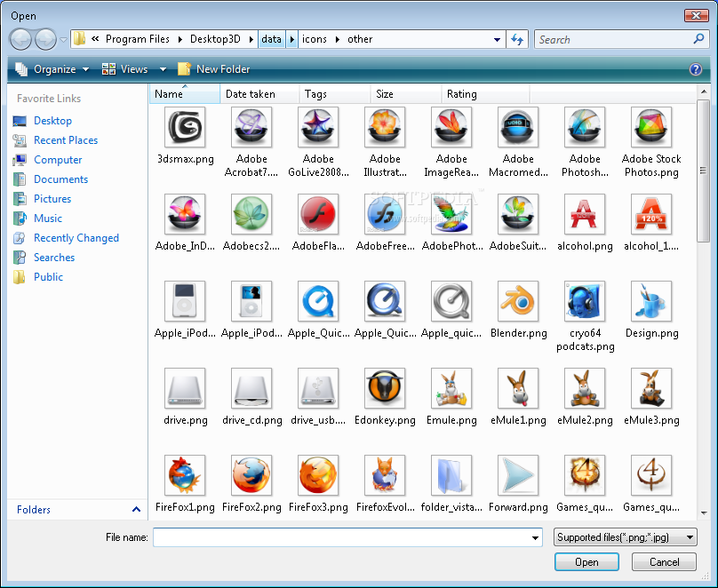Click the File name input field
Image resolution: width=718 pixels, height=588 pixels.
(x=341, y=537)
